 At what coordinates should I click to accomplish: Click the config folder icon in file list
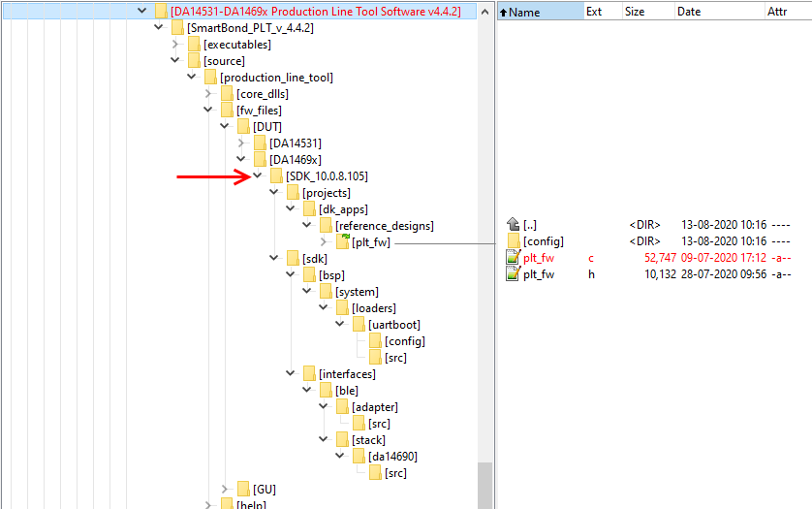[514, 241]
